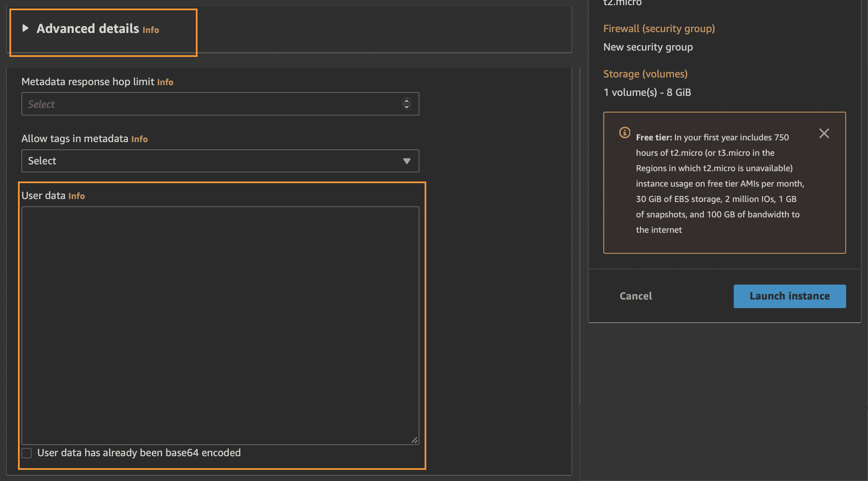Viewport: 868px width, 481px height.
Task: Click the Info link next to Advanced details
Action: (151, 30)
